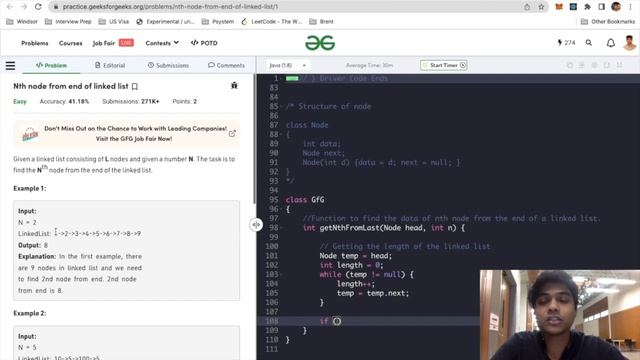
Task: Collapse the while loop fold at line 103
Action: 282,275
